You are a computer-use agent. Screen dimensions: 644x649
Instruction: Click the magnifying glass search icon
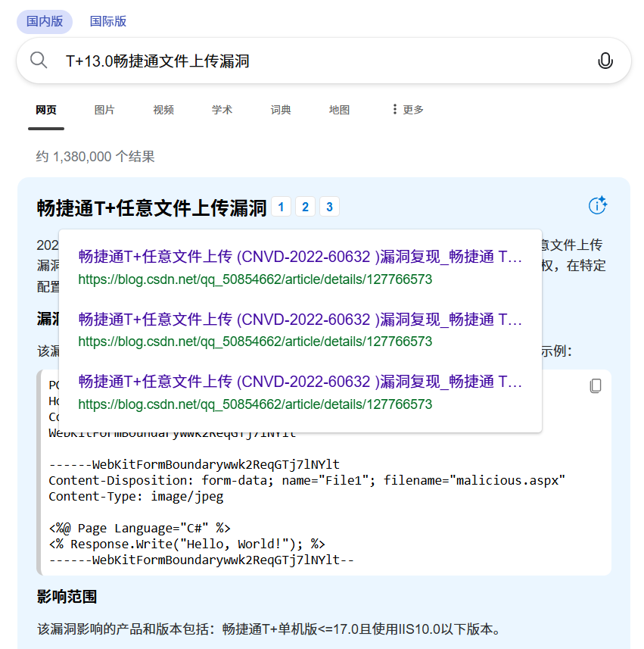coord(39,60)
